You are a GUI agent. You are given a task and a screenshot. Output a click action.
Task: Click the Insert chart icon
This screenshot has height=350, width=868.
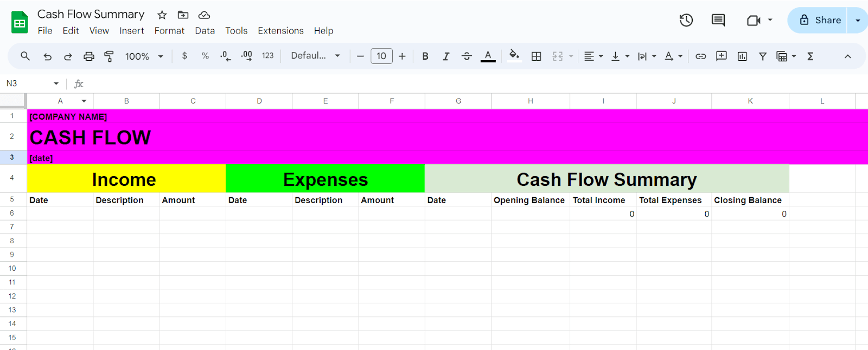pyautogui.click(x=742, y=56)
